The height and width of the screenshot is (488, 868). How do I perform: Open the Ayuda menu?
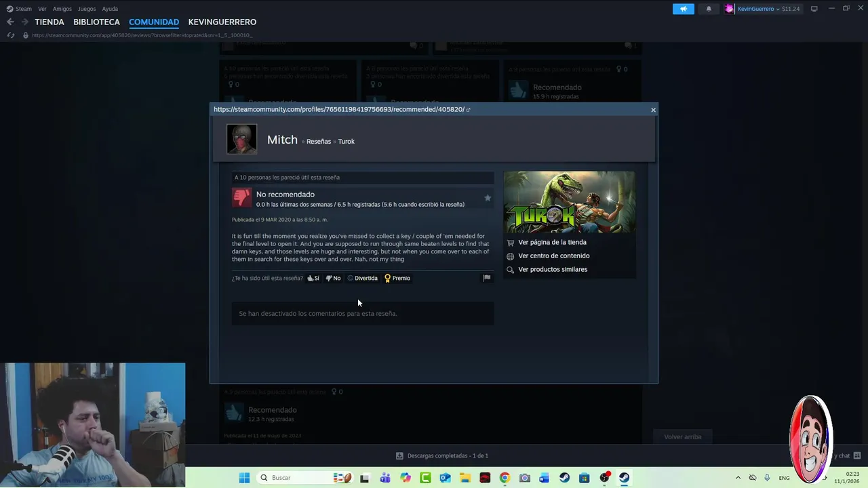click(110, 9)
